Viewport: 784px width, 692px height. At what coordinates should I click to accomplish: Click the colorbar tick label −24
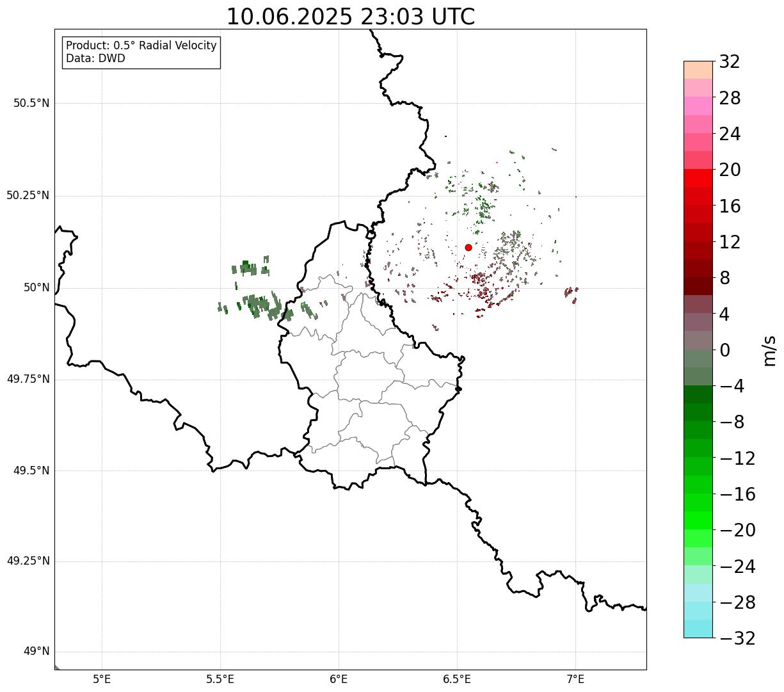pyautogui.click(x=737, y=567)
